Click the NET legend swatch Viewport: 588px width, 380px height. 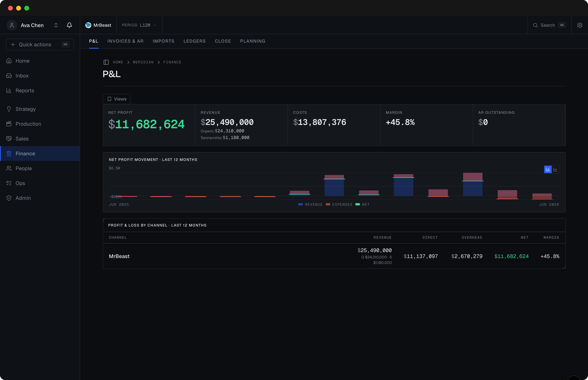(357, 204)
